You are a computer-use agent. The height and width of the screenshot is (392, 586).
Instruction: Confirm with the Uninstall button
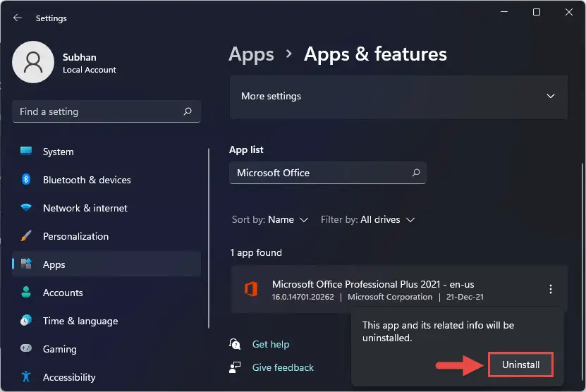(x=520, y=365)
